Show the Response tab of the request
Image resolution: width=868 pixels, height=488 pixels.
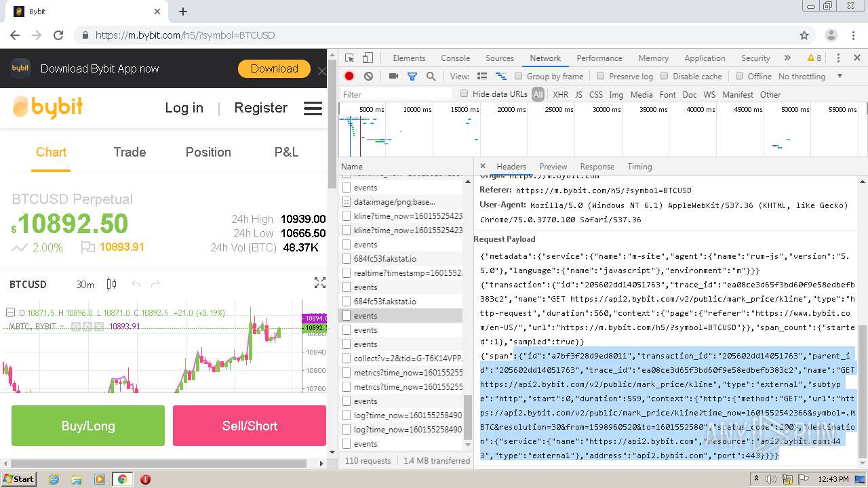tap(597, 167)
